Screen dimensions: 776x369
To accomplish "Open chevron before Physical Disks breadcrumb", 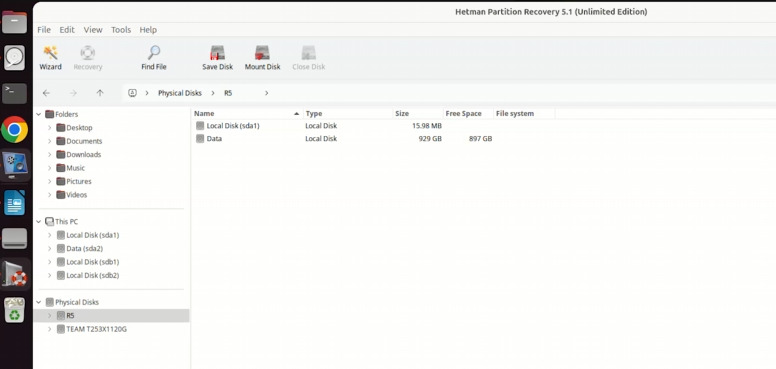I will [147, 93].
